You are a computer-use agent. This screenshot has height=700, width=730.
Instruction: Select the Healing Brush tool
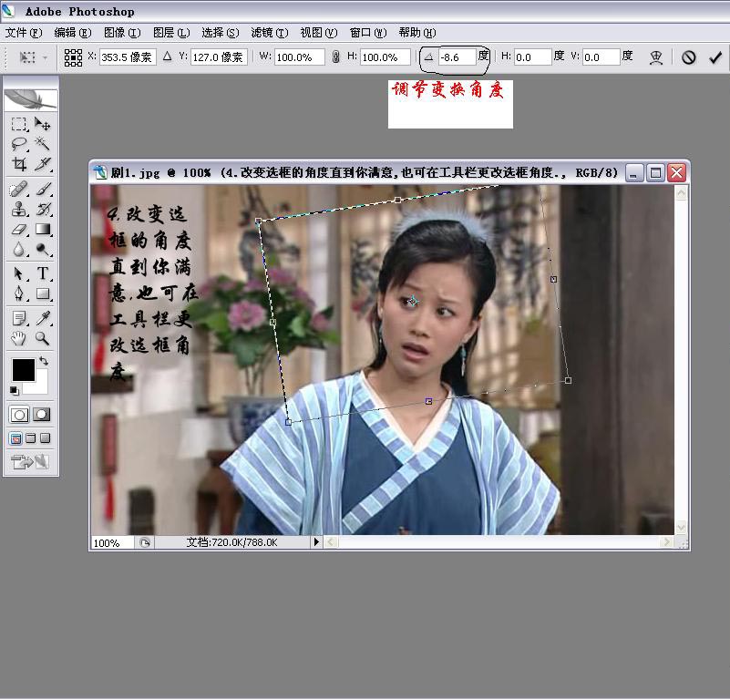(x=19, y=190)
